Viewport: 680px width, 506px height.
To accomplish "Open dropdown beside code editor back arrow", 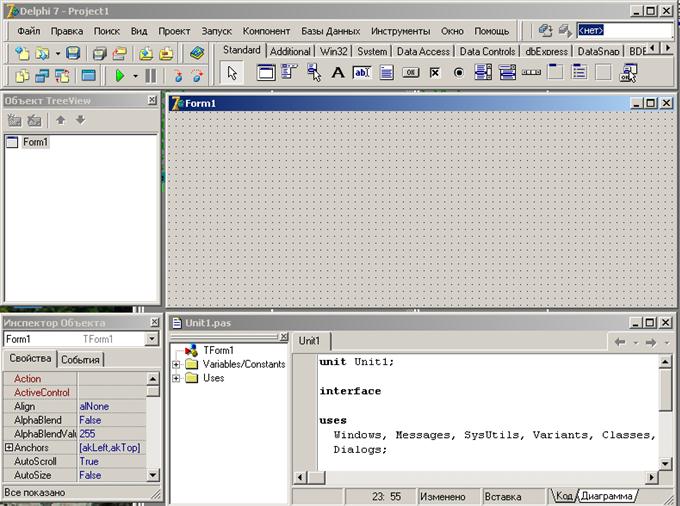I will click(x=636, y=343).
